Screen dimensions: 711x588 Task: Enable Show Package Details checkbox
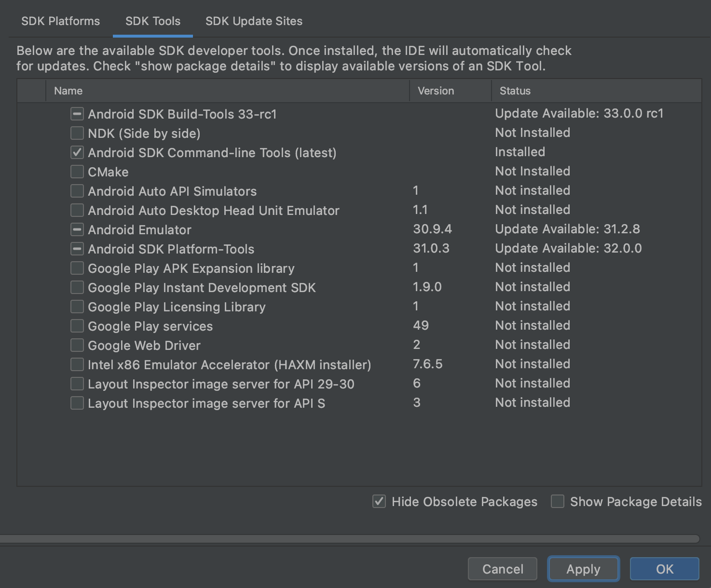[x=558, y=502]
